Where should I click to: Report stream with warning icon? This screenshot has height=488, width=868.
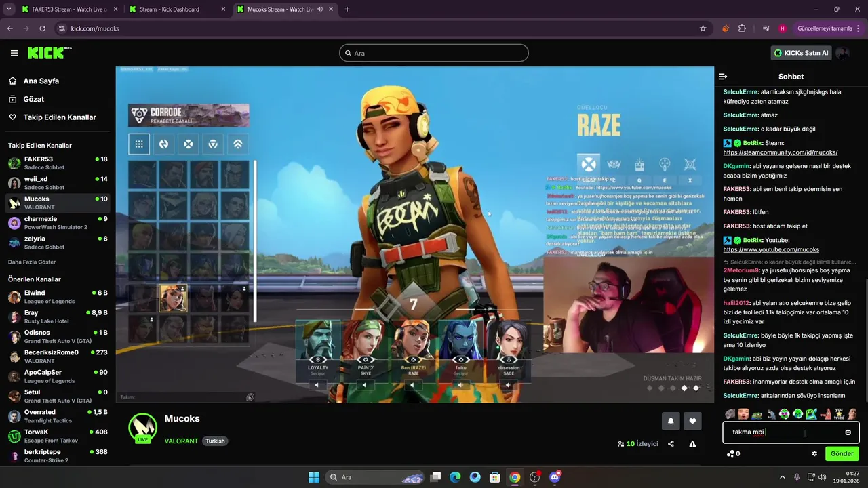coord(692,444)
